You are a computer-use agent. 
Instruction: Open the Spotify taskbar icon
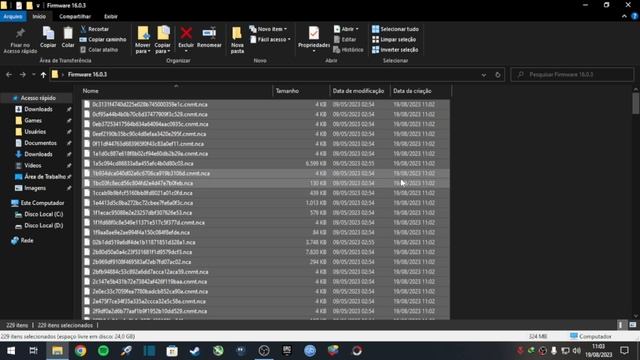pos(103,351)
